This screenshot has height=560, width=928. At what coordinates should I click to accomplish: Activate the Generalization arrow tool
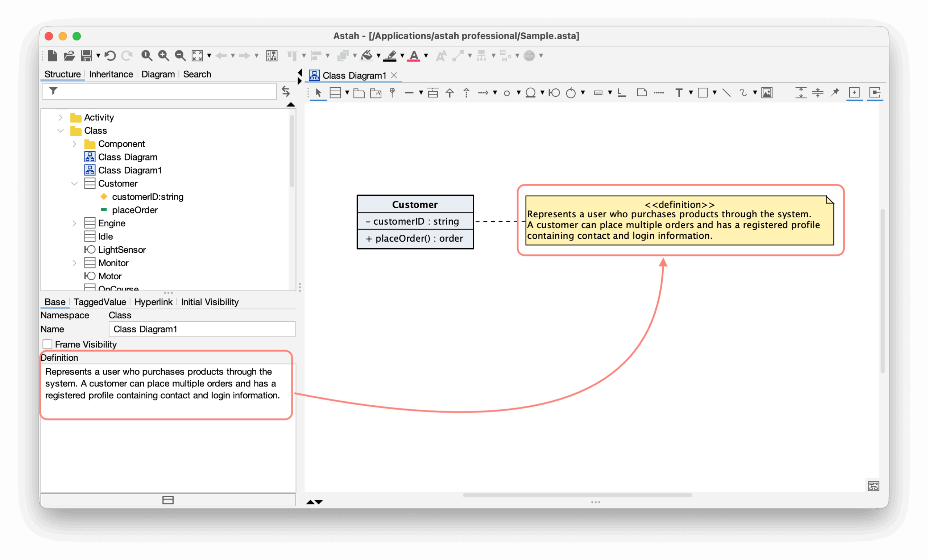(450, 93)
